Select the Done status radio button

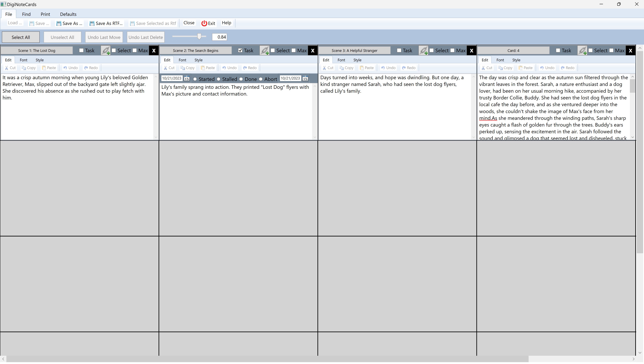tap(241, 79)
